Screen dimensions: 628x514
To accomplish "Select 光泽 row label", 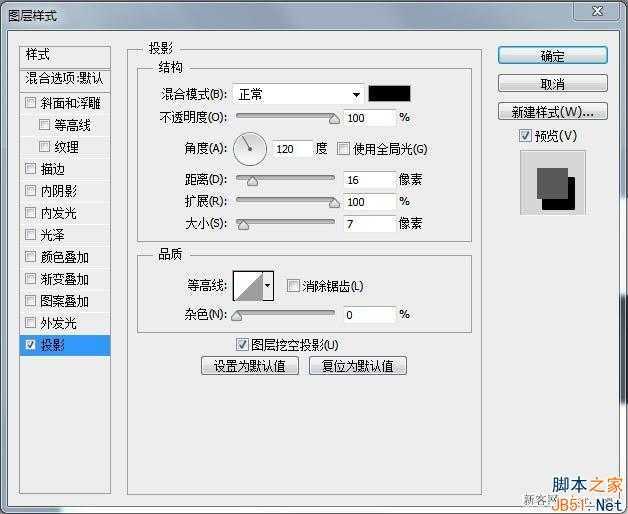I will [52, 234].
